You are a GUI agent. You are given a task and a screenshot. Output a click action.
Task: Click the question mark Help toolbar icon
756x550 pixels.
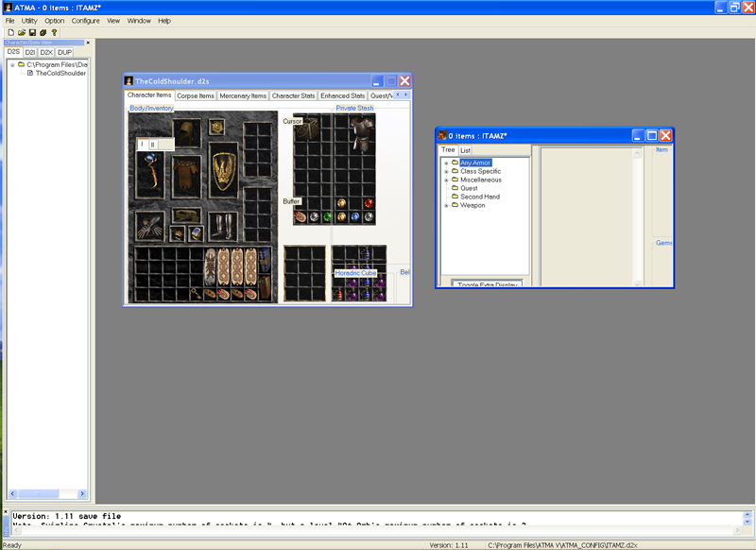[54, 32]
